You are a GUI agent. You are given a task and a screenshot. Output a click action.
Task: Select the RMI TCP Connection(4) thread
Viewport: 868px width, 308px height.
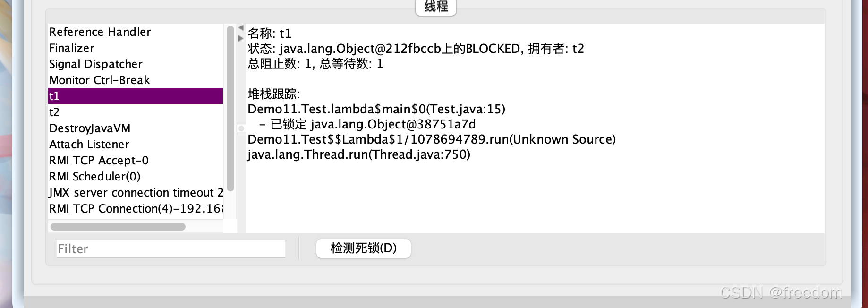[136, 208]
